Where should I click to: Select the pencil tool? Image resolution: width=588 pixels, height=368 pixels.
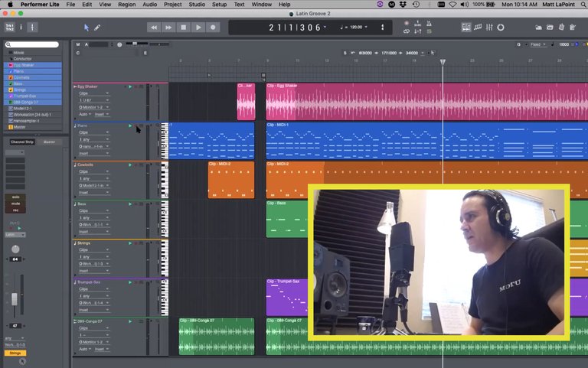(x=97, y=28)
